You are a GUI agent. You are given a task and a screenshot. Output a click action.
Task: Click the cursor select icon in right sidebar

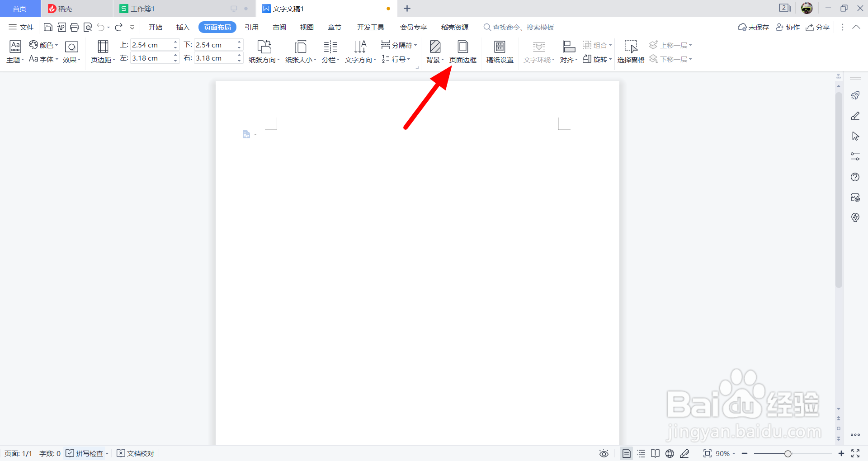pos(855,136)
